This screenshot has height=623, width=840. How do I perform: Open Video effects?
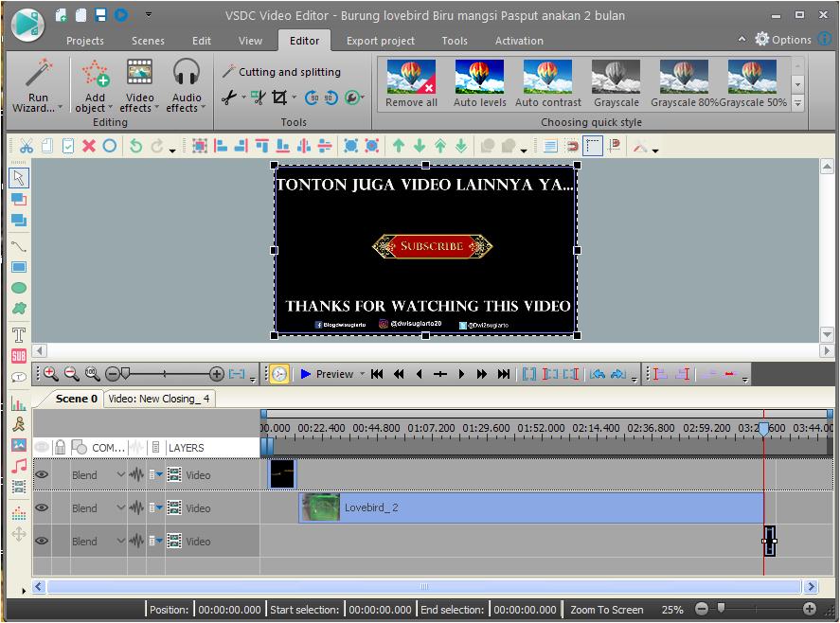(x=139, y=86)
